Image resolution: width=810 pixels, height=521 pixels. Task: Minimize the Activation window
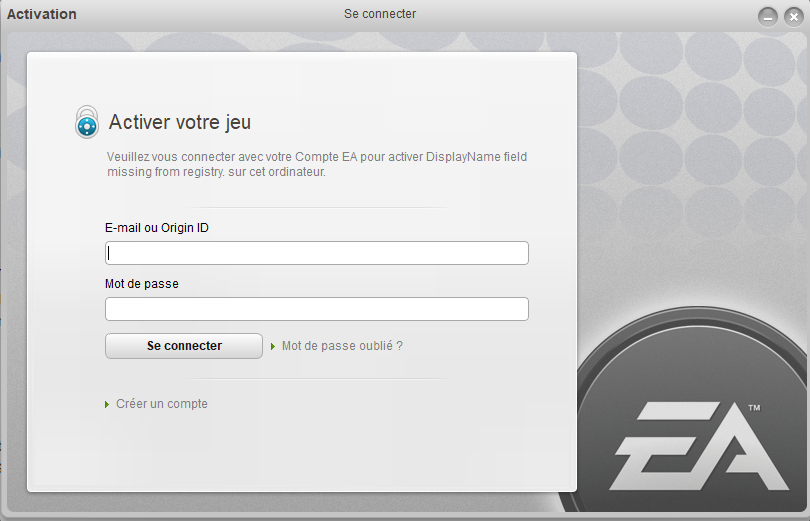point(768,17)
